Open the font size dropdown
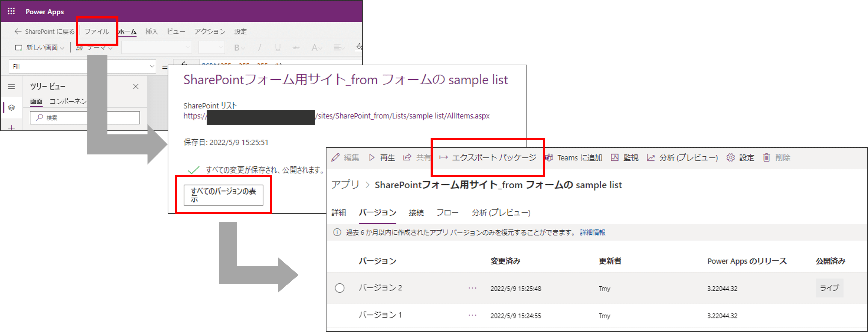 pyautogui.click(x=212, y=48)
